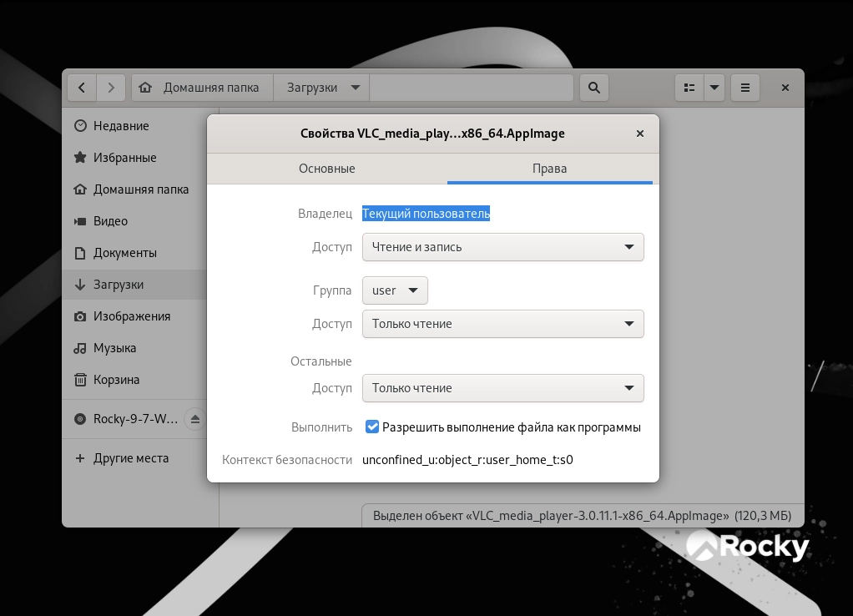
Task: Toggle Разрешить выполнение файла как программы checkbox
Action: point(372,427)
